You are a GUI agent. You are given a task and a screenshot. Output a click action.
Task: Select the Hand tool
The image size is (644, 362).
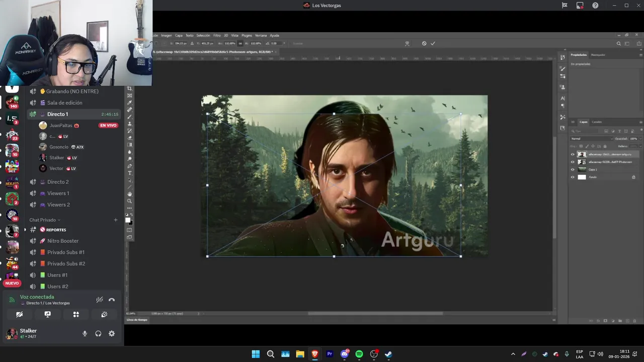[x=130, y=194]
